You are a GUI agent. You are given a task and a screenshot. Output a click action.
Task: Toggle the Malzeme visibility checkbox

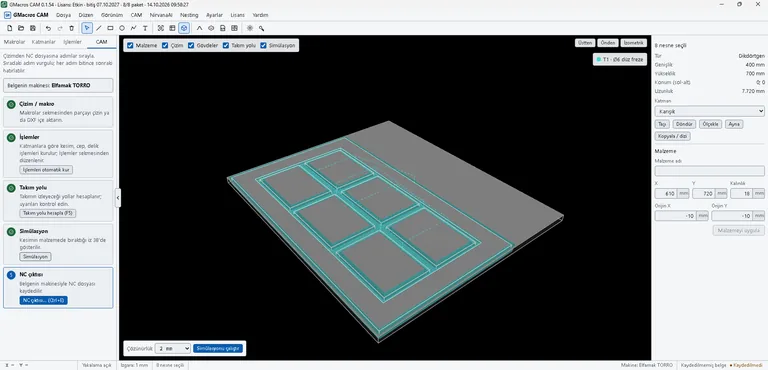pyautogui.click(x=130, y=45)
